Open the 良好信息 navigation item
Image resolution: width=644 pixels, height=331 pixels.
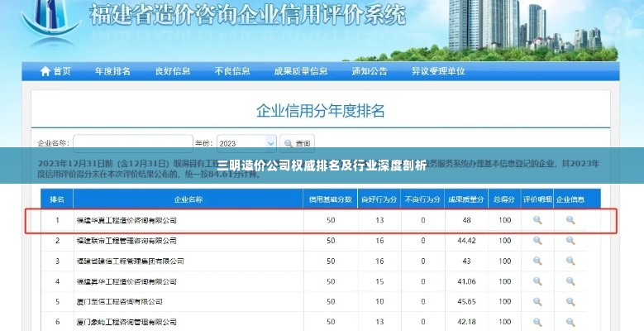[x=173, y=71]
